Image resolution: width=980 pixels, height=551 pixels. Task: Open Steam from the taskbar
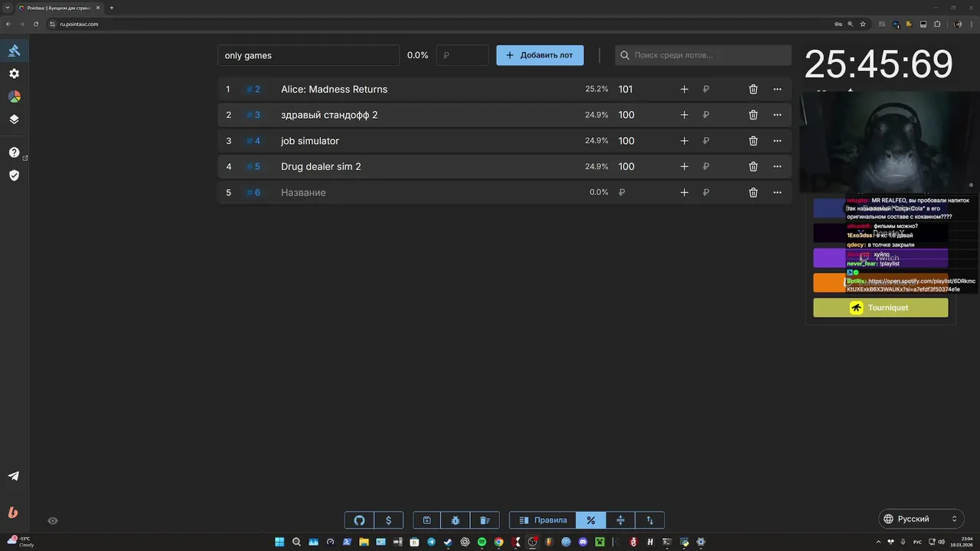(x=448, y=542)
